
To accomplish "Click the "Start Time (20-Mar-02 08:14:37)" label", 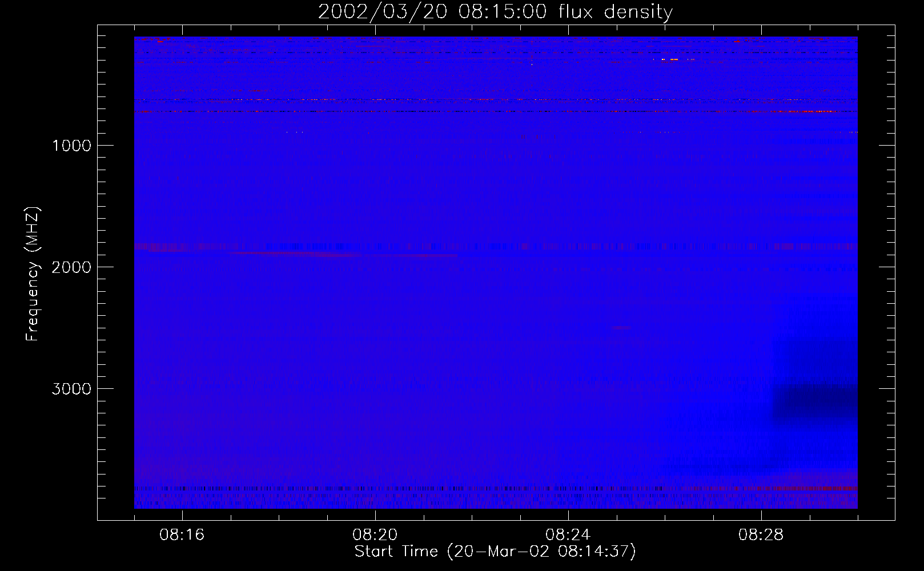I will tap(495, 552).
